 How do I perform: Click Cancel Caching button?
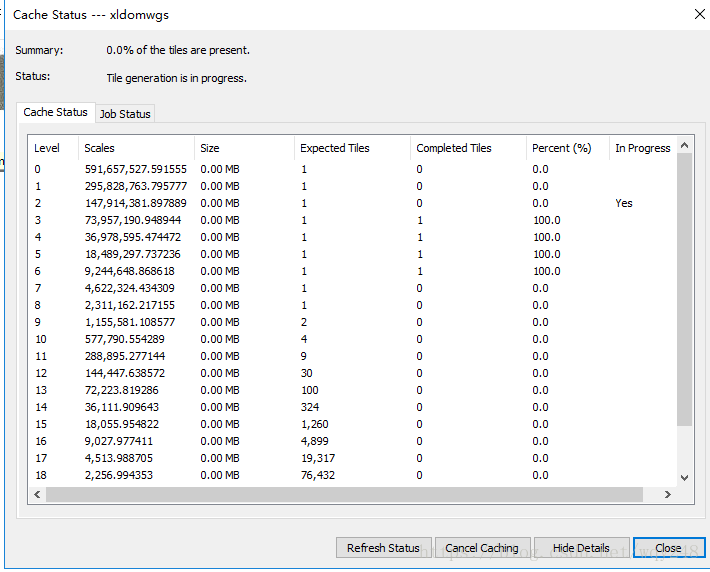point(482,548)
